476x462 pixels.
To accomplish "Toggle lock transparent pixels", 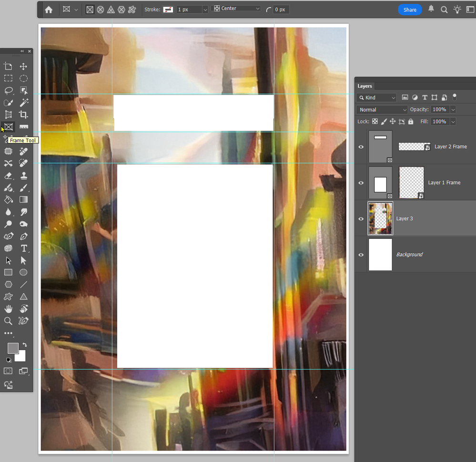I will point(375,122).
